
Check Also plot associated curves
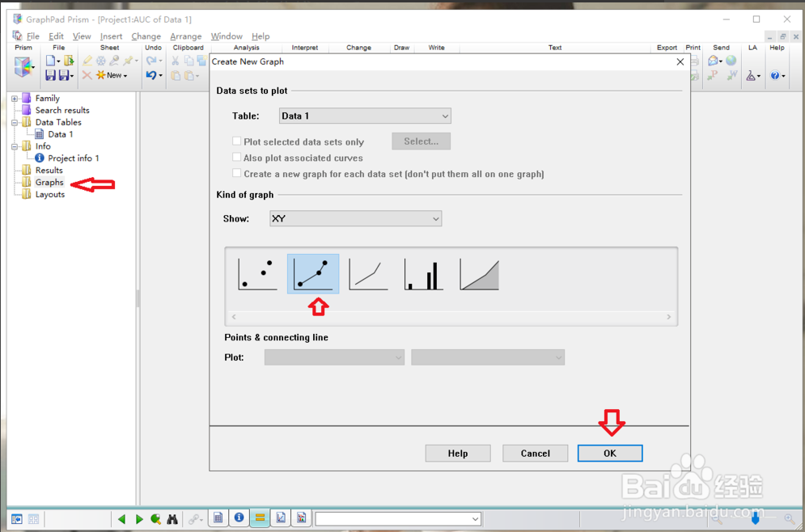(237, 157)
